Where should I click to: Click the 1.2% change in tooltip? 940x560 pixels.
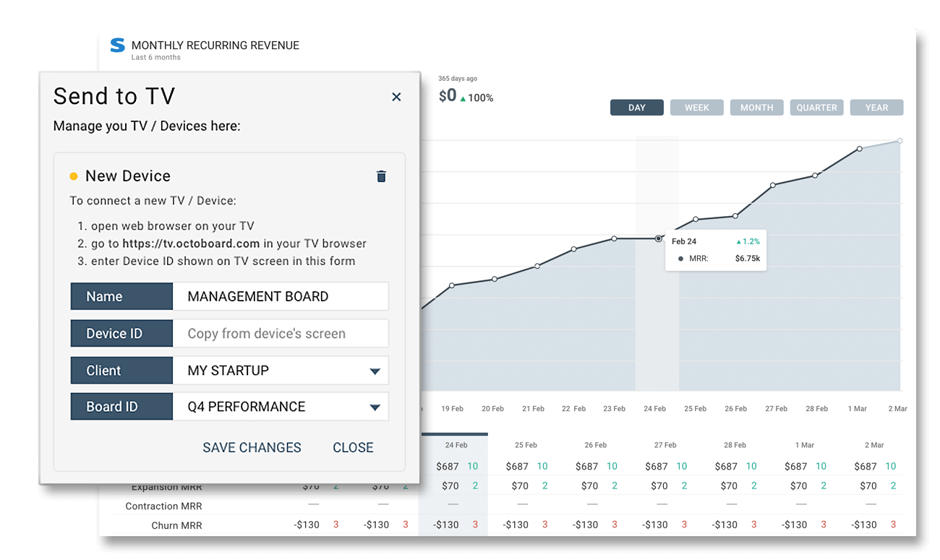[748, 241]
